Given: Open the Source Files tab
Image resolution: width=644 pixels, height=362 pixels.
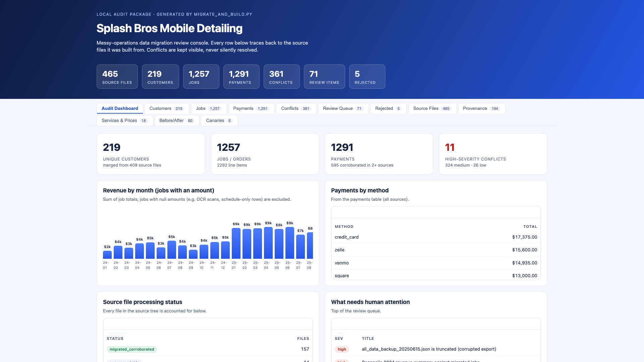Looking at the screenshot, I should [432, 108].
